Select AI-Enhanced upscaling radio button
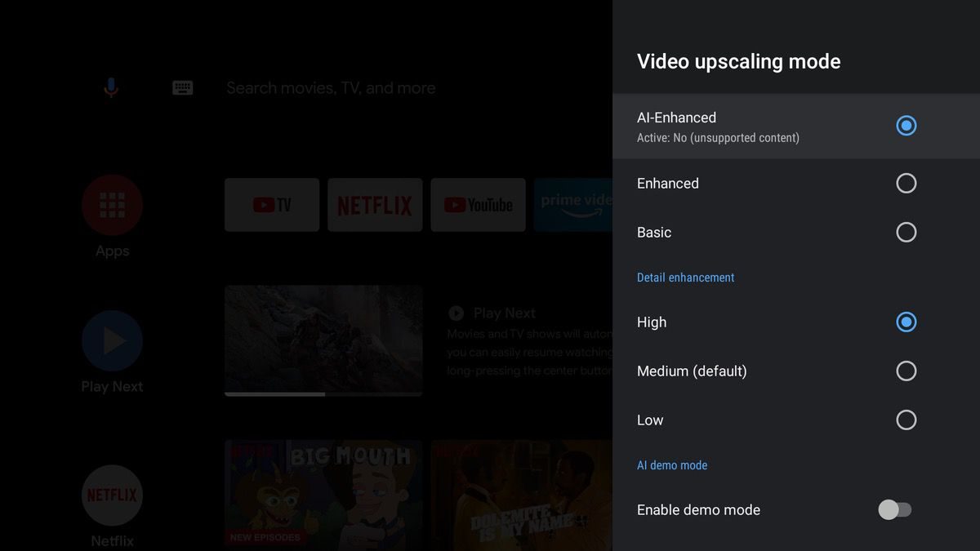980x551 pixels. pos(906,126)
